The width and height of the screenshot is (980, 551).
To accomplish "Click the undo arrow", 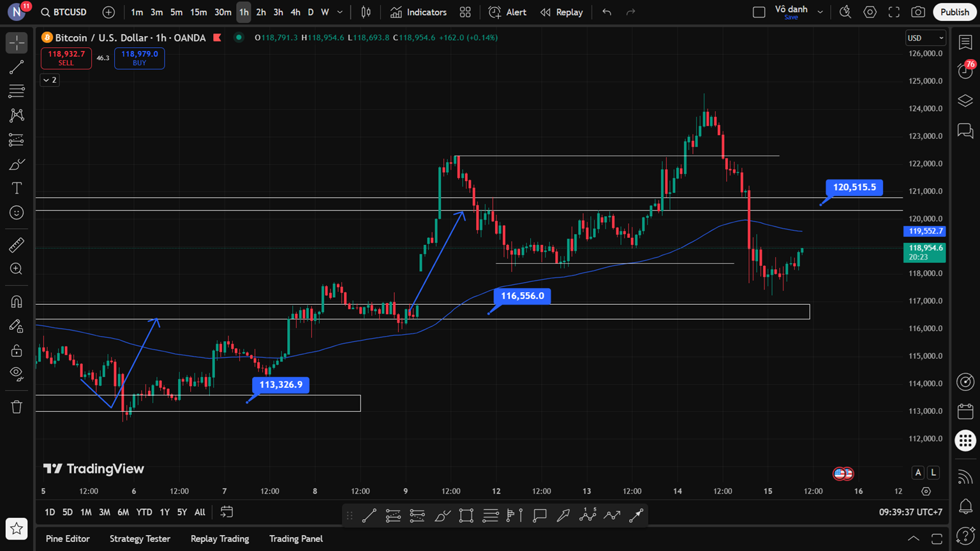I will pos(607,12).
